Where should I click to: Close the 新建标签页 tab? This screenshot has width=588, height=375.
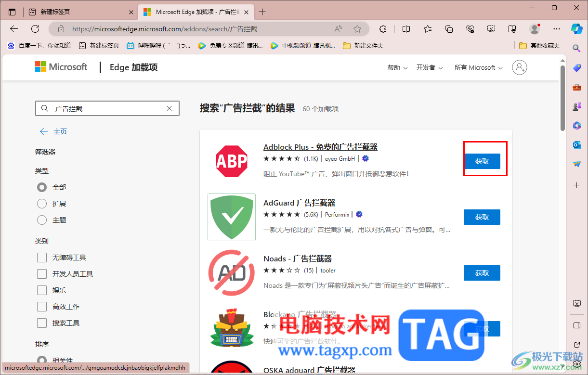point(131,12)
